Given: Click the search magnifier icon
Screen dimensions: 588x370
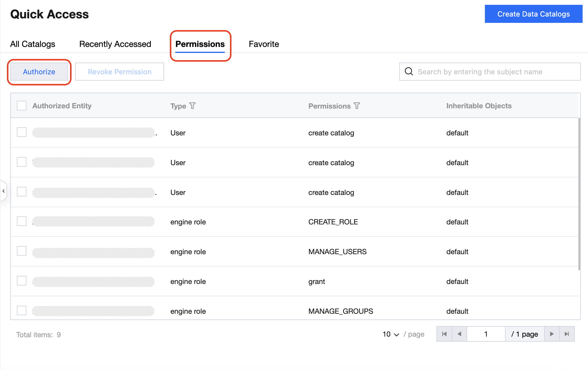Looking at the screenshot, I should (x=409, y=72).
